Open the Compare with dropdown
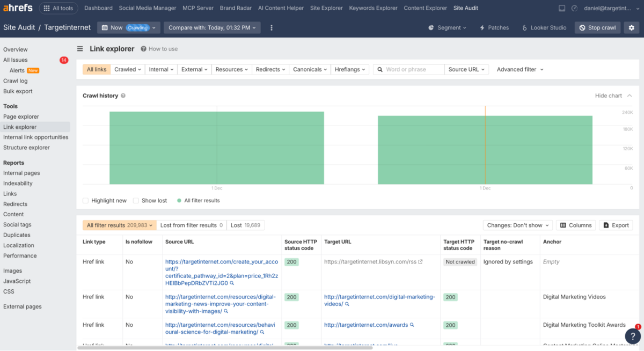Viewport: 644px width, 351px height. point(211,27)
